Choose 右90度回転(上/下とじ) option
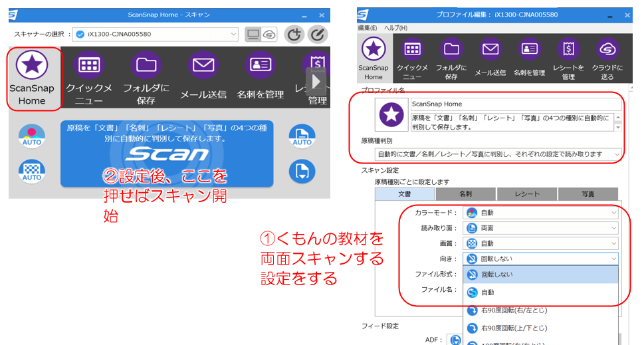 point(540,328)
